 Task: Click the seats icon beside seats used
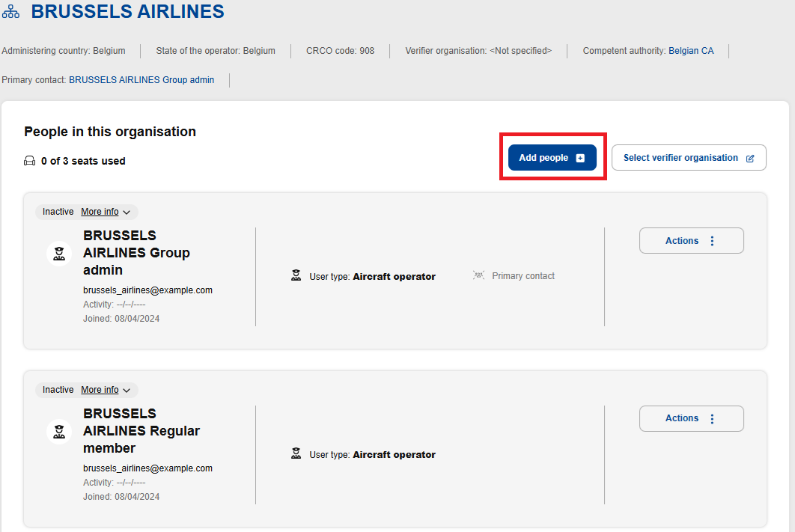[30, 161]
